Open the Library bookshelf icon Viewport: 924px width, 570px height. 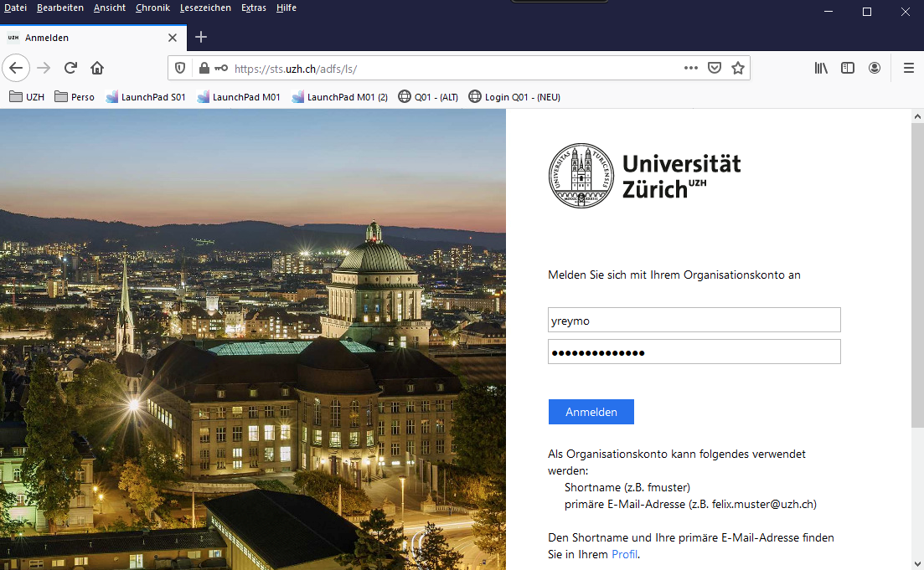click(x=821, y=68)
